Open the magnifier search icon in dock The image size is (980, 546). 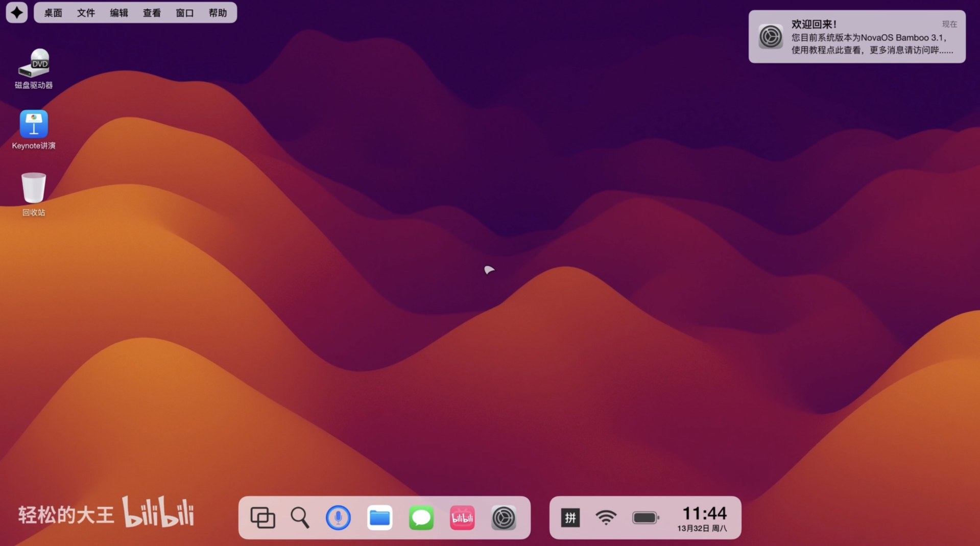click(300, 517)
